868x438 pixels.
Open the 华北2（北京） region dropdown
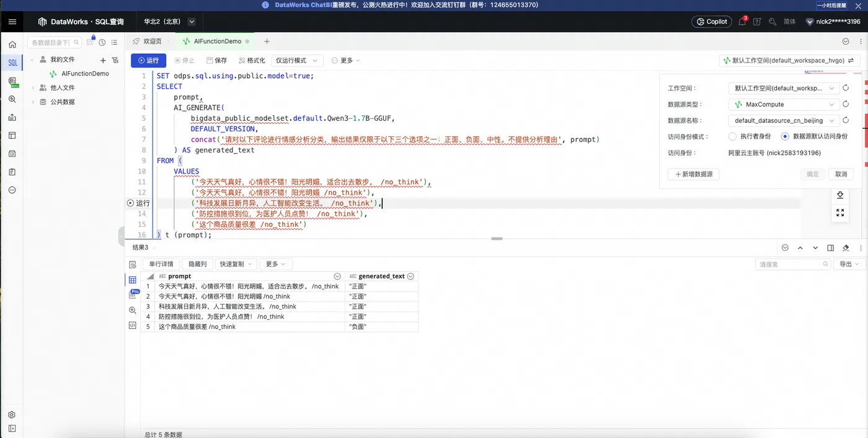192,22
